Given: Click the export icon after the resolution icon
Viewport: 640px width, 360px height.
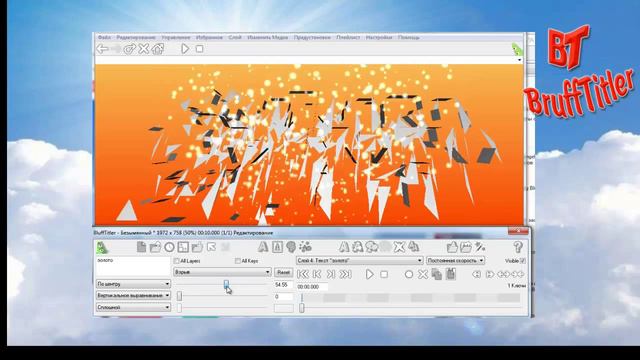Looking at the screenshot, I should point(197,247).
